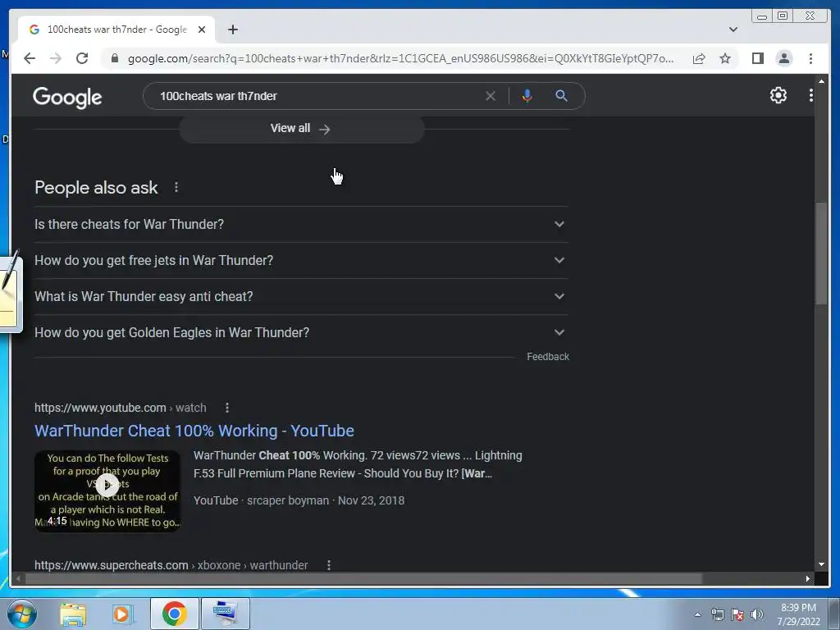The image size is (840, 630).
Task: Open supercheats result options dots
Action: click(x=329, y=565)
